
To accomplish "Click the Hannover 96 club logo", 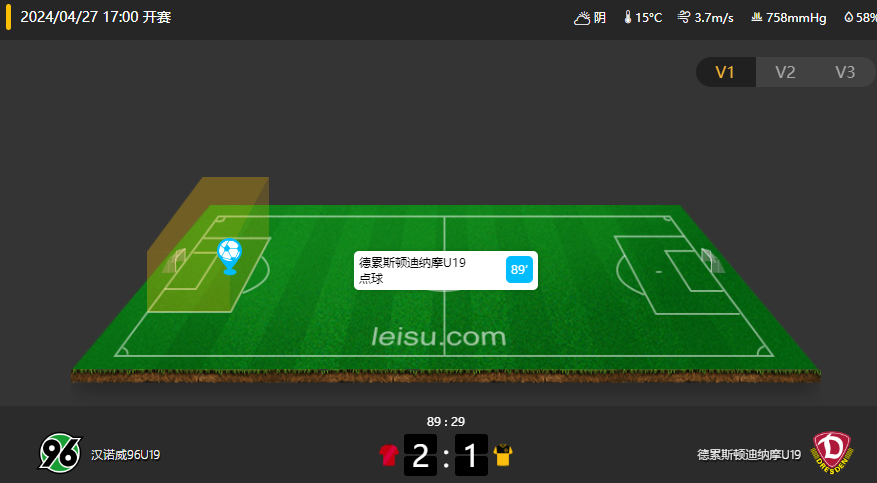I will click(60, 453).
